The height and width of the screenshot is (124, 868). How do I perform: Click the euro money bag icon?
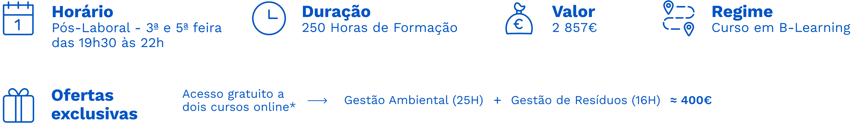[x=519, y=18]
